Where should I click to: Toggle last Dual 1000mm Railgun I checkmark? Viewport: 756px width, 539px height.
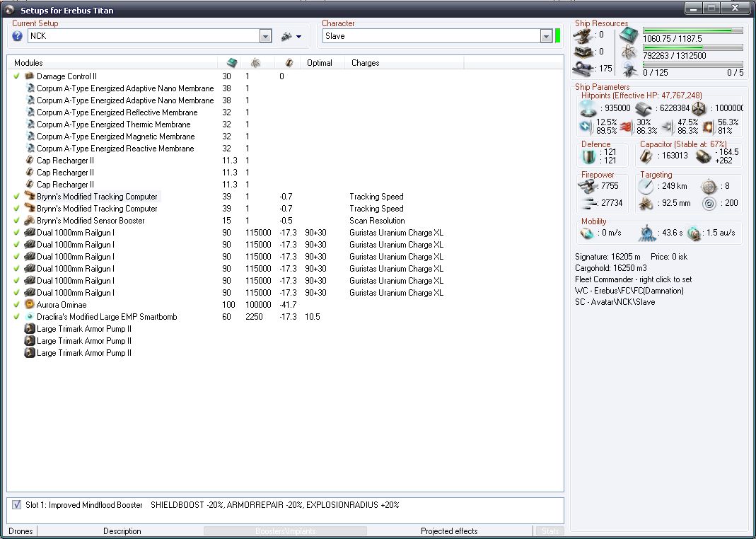17,293
